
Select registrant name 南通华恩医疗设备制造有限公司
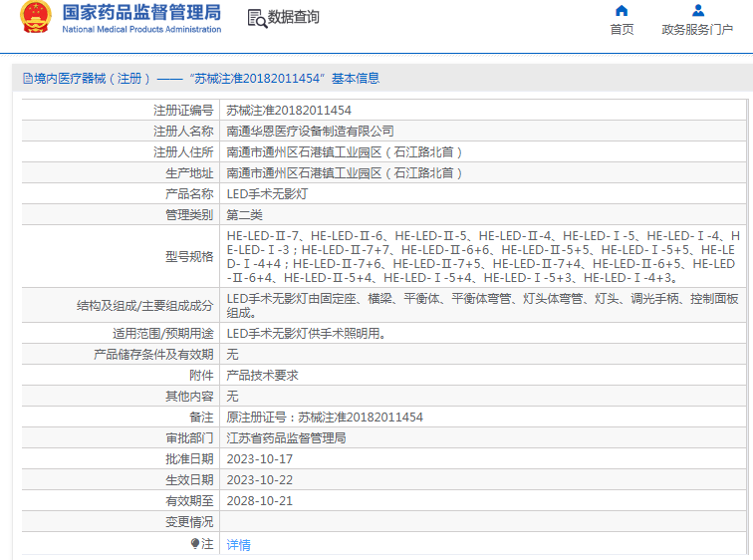[310, 132]
